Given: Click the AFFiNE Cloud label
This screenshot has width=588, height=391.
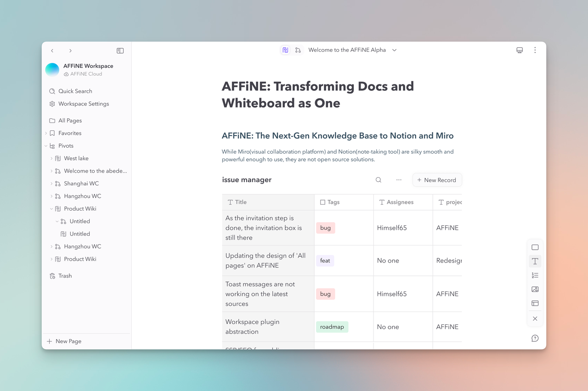Looking at the screenshot, I should pos(86,74).
